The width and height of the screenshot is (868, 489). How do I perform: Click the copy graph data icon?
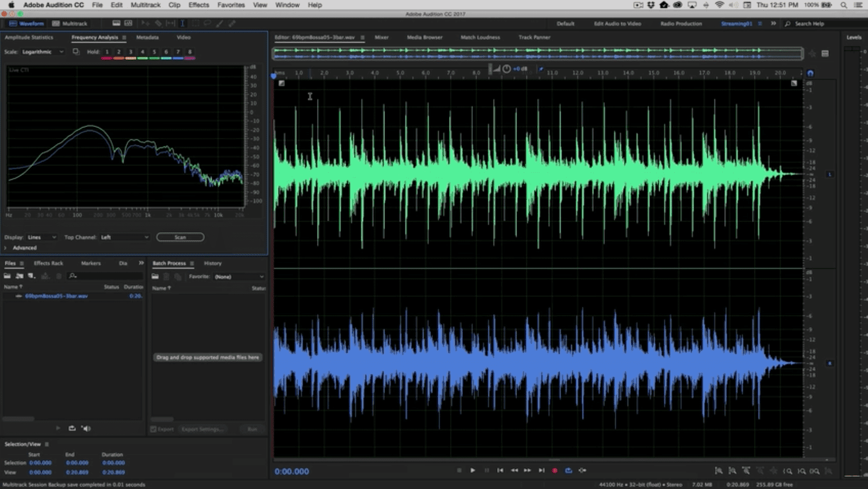(x=76, y=51)
